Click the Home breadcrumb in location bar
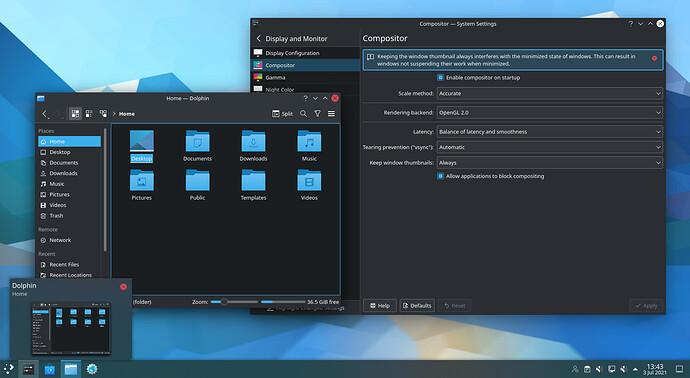This screenshot has height=378, width=690. (x=127, y=114)
